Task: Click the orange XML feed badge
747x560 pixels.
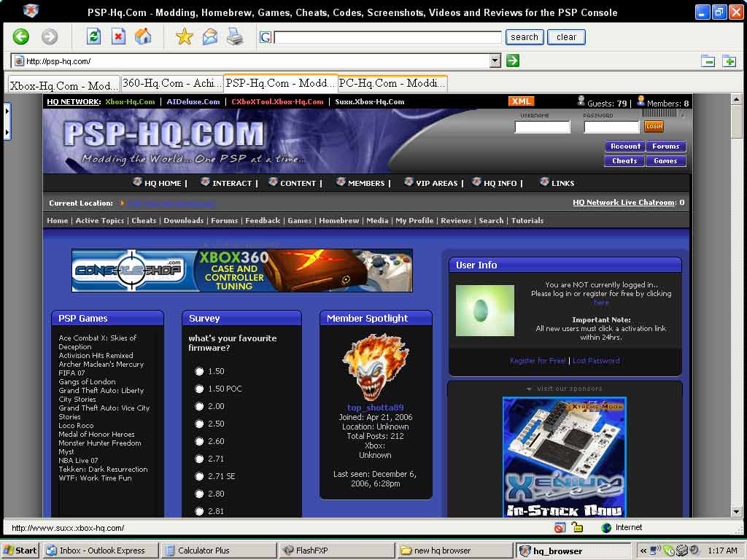Action: pos(521,101)
